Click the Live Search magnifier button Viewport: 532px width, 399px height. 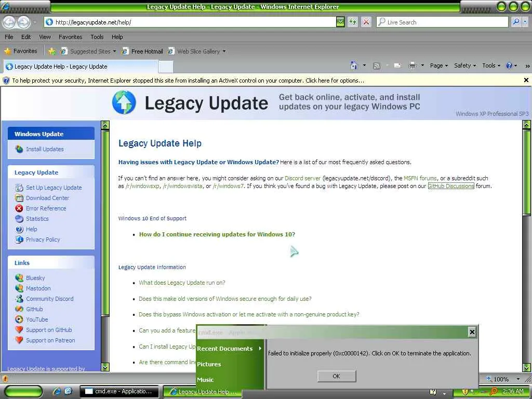pyautogui.click(x=516, y=22)
